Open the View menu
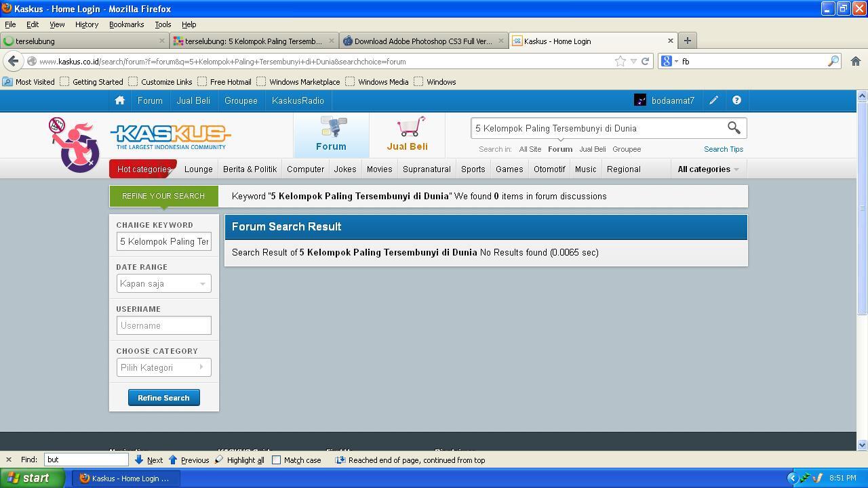 [x=57, y=24]
